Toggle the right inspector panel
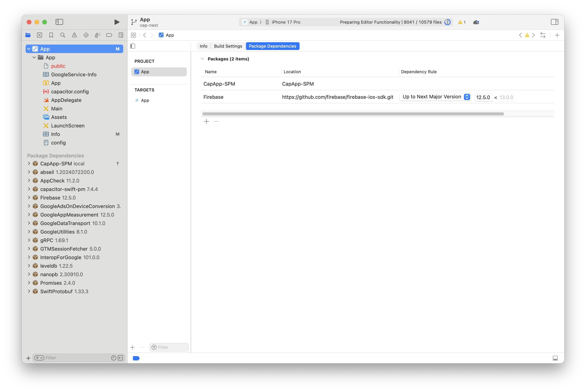 [x=554, y=22]
